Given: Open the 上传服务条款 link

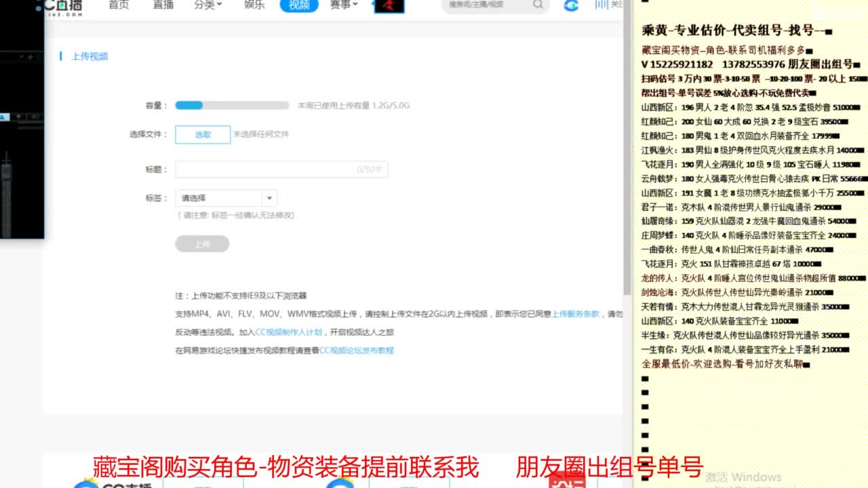Looking at the screenshot, I should pos(576,314).
